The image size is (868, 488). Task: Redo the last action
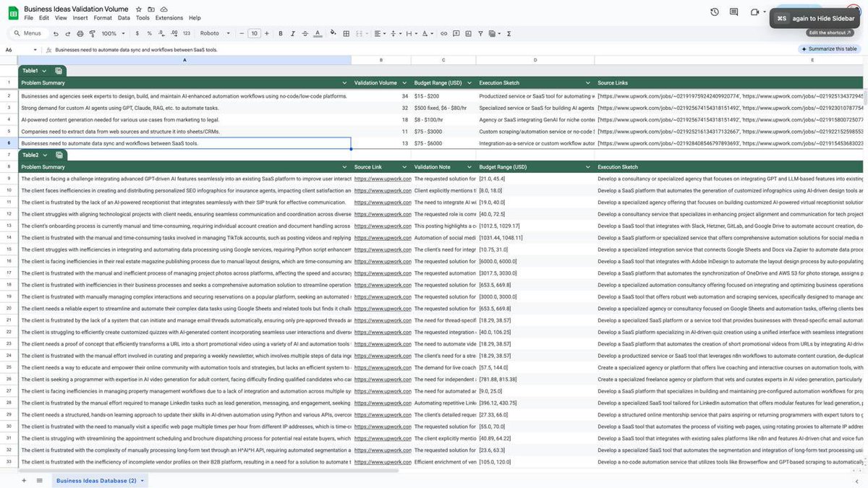[x=68, y=33]
